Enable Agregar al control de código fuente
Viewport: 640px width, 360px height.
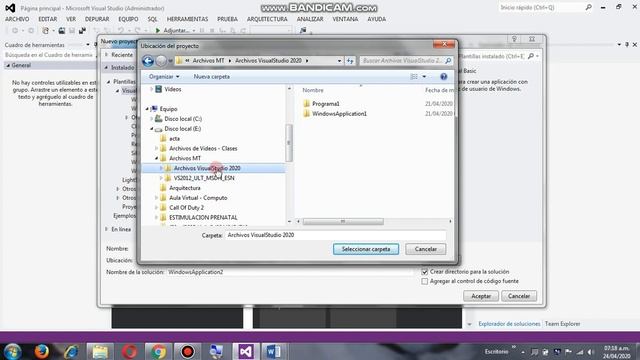coord(424,281)
